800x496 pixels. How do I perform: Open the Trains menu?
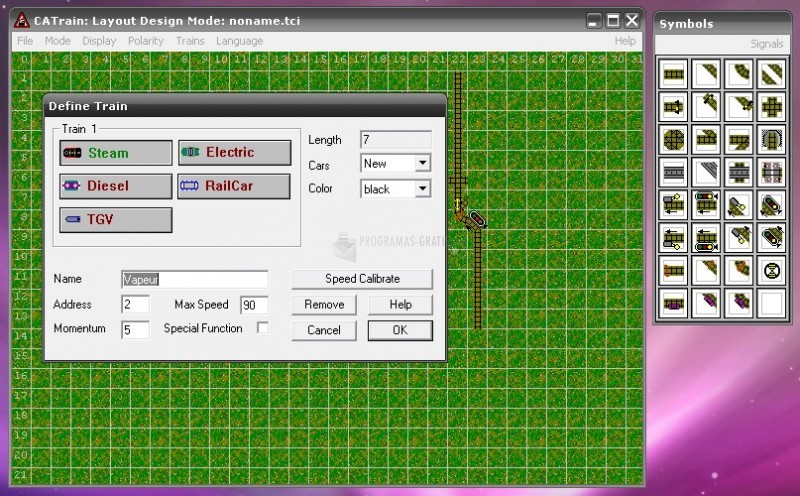coord(190,41)
